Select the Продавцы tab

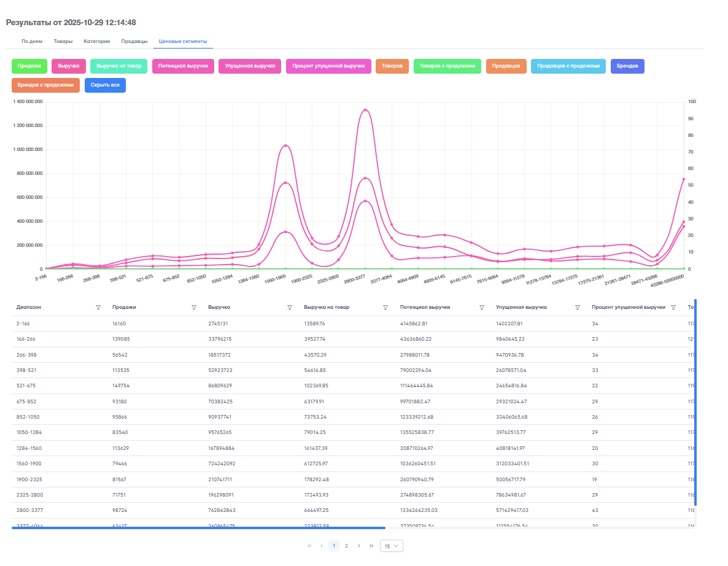tap(134, 41)
